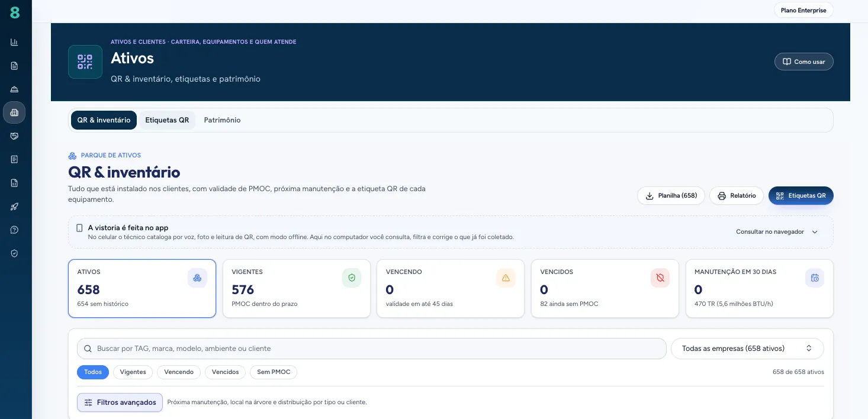This screenshot has height=419, width=868.
Task: Click the calendar icon on Manutenção em 30 dias card
Action: (815, 278)
